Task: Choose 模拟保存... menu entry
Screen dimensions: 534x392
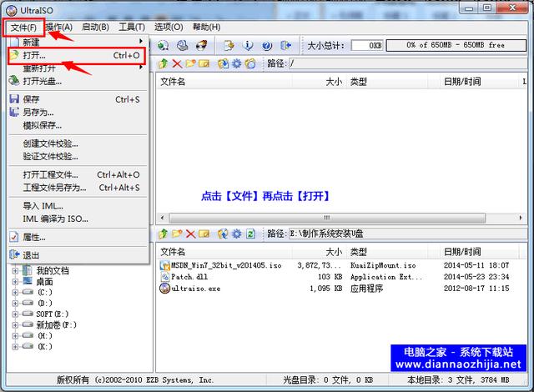Action: (x=77, y=126)
